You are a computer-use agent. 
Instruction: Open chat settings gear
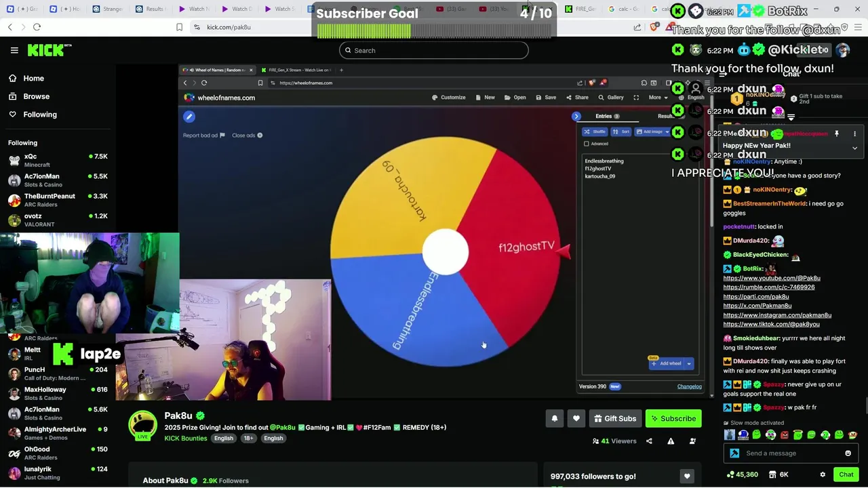tap(823, 474)
